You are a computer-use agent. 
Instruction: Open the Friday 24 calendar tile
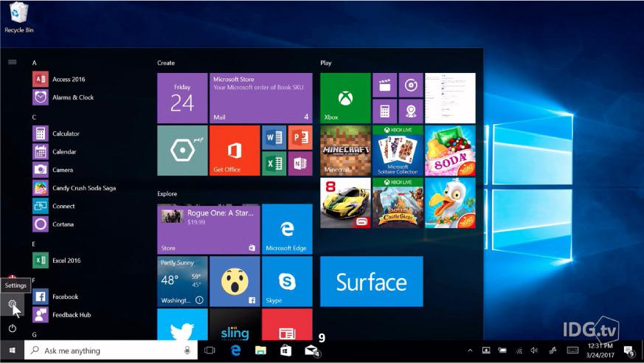[x=182, y=98]
